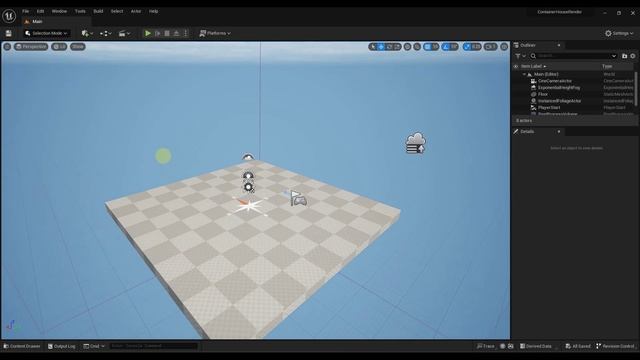Viewport: 640px width, 360px height.
Task: Click the Unreal Engine logo icon
Action: click(9, 16)
